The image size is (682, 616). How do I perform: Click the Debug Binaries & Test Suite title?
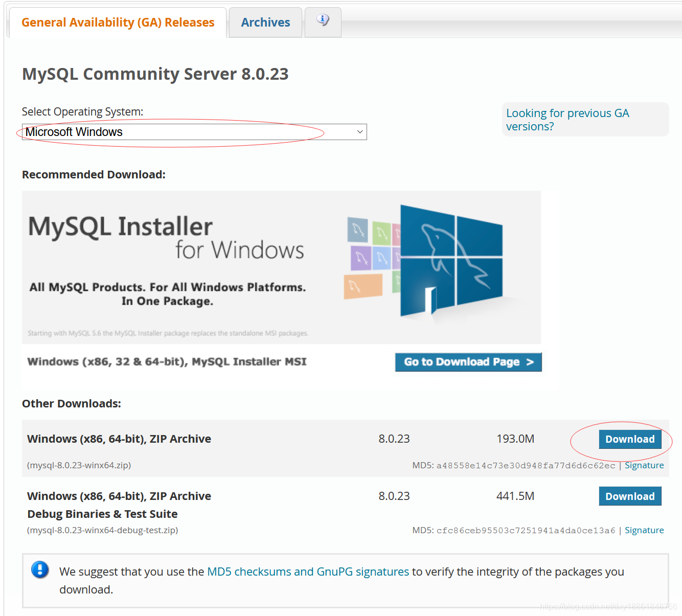(x=102, y=514)
